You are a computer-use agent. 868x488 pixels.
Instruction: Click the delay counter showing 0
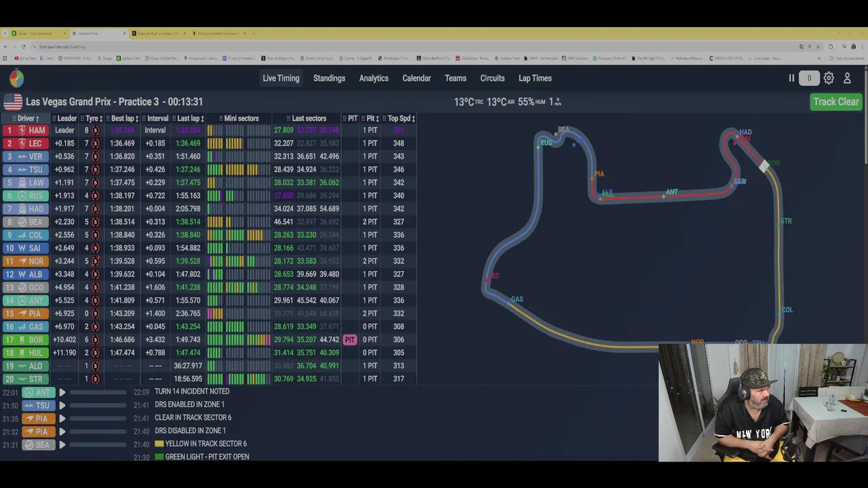[809, 78]
